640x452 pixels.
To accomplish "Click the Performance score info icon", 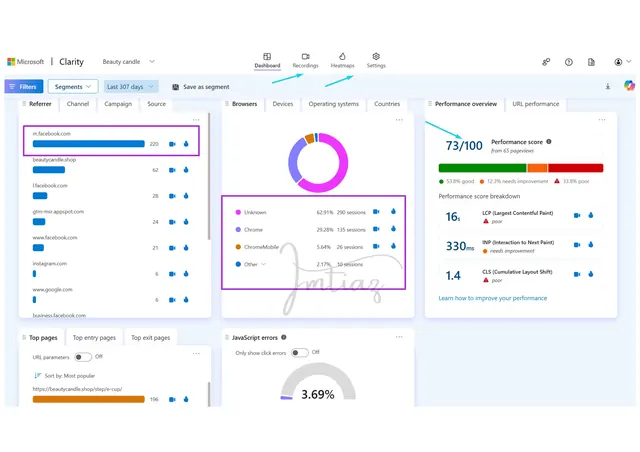I will tap(549, 142).
